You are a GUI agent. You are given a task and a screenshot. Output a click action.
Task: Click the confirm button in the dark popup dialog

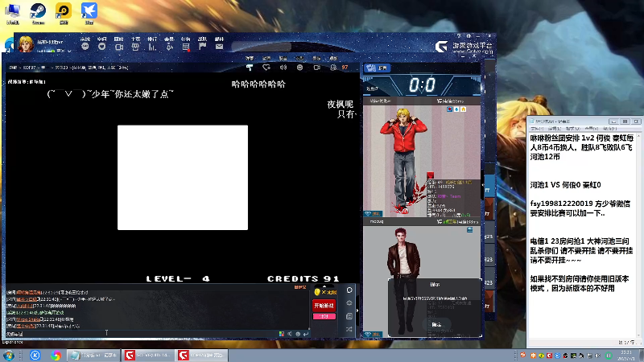[436, 324]
